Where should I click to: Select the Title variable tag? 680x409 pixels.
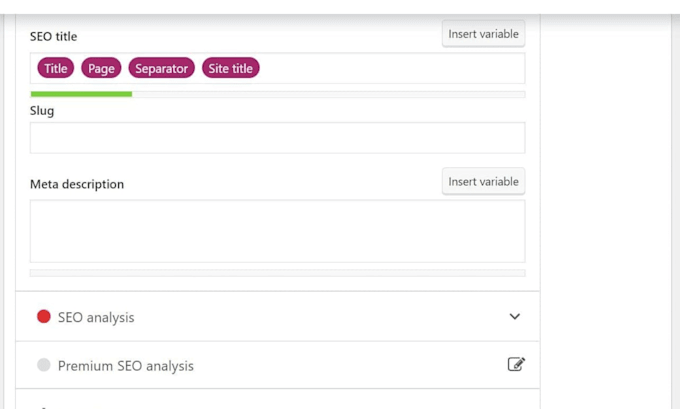tap(56, 68)
